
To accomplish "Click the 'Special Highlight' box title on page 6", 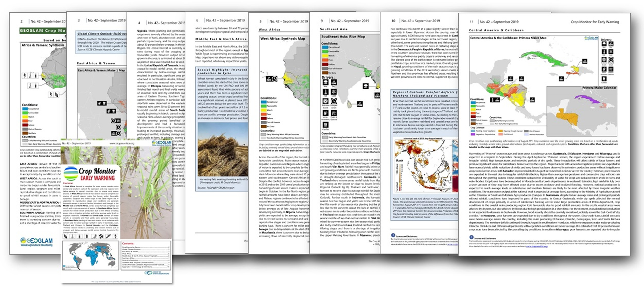I will (x=222, y=71).
